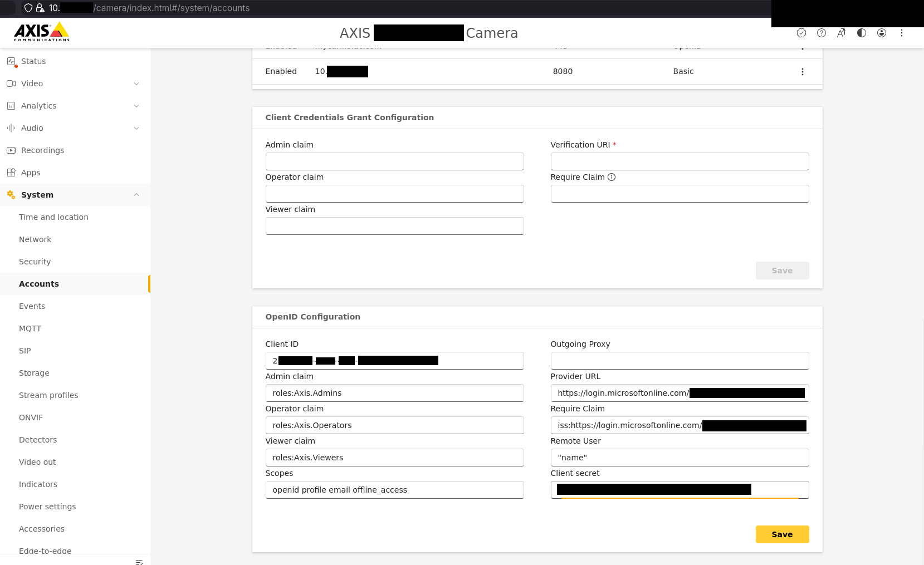Image resolution: width=924 pixels, height=565 pixels.
Task: Open the kebab menu on the Basic server row
Action: [803, 71]
